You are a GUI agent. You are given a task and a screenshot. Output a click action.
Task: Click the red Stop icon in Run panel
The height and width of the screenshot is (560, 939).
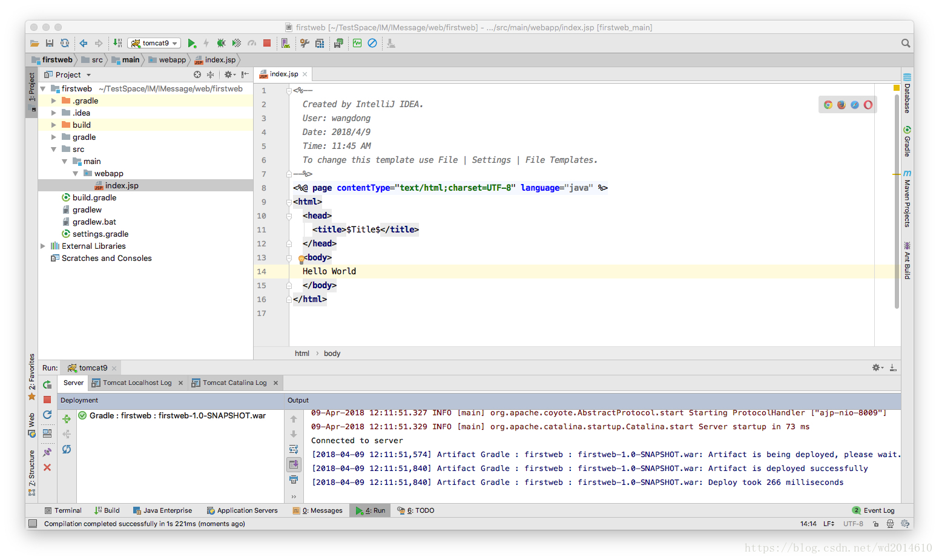pos(47,400)
